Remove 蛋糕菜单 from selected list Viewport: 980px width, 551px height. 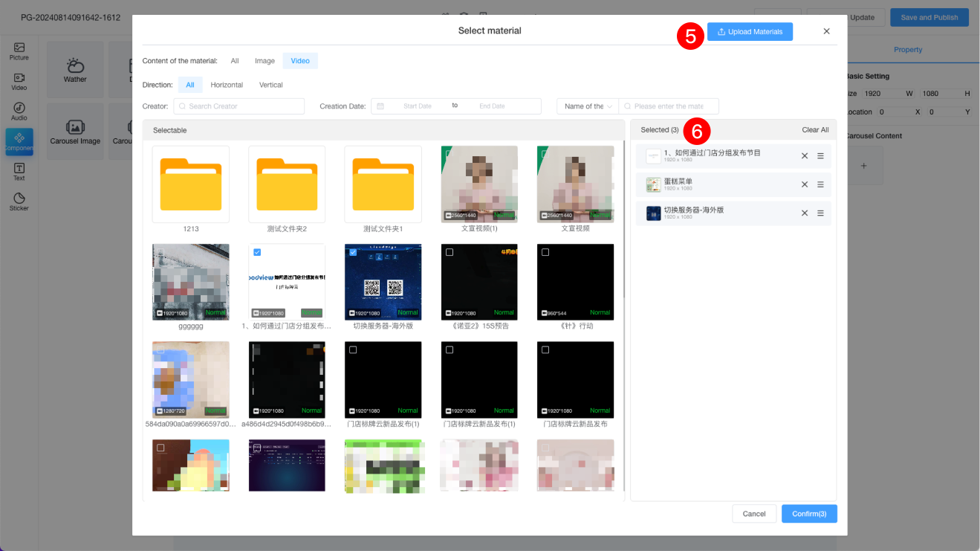point(805,184)
